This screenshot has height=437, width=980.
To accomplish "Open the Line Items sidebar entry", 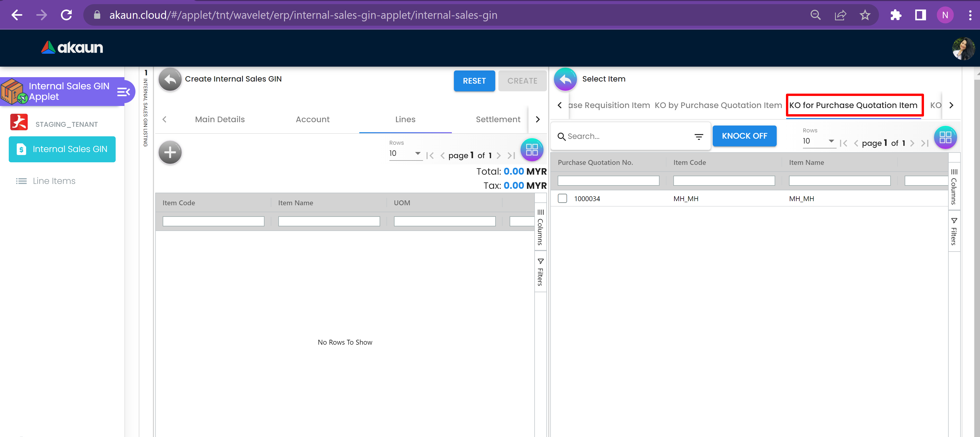I will (54, 181).
